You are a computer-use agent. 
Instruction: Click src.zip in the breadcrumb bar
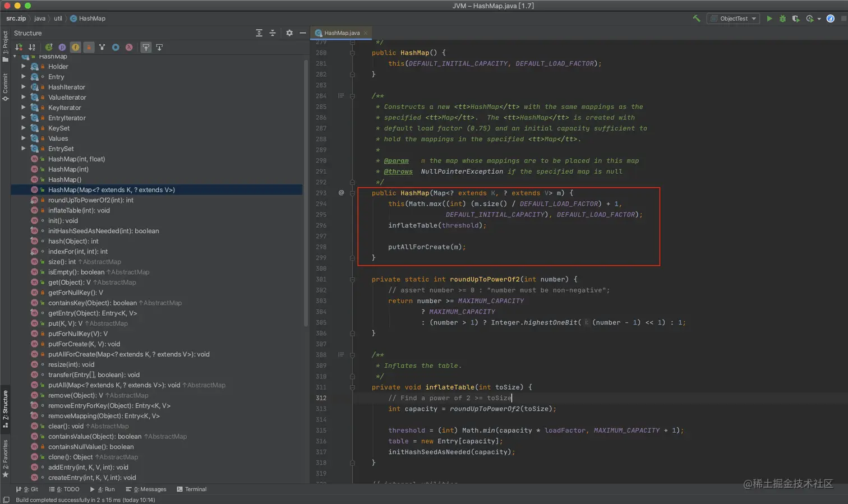16,19
